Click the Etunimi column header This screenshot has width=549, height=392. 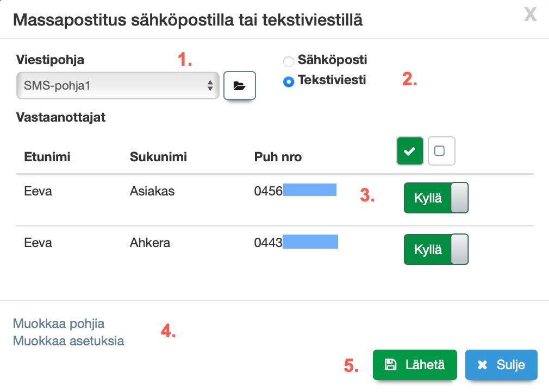(x=47, y=157)
